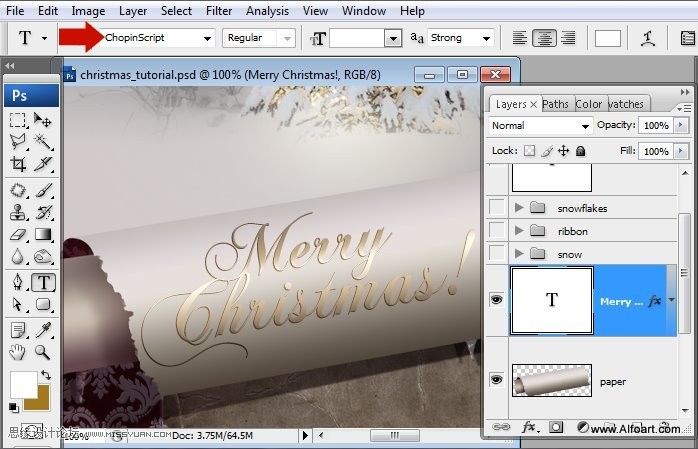Expand the ribbon layer group
The width and height of the screenshot is (698, 449).
point(519,230)
